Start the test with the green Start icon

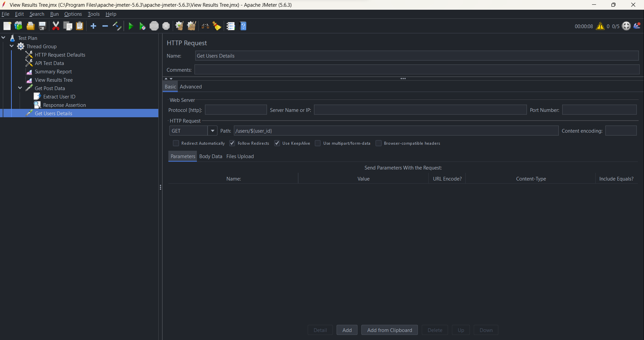[131, 26]
